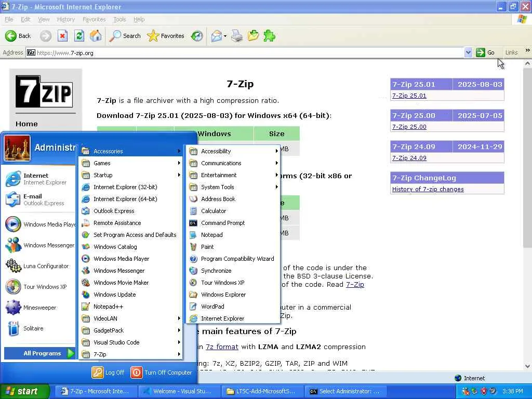
Task: Expand the VideoLAN program folder
Action: (x=131, y=318)
